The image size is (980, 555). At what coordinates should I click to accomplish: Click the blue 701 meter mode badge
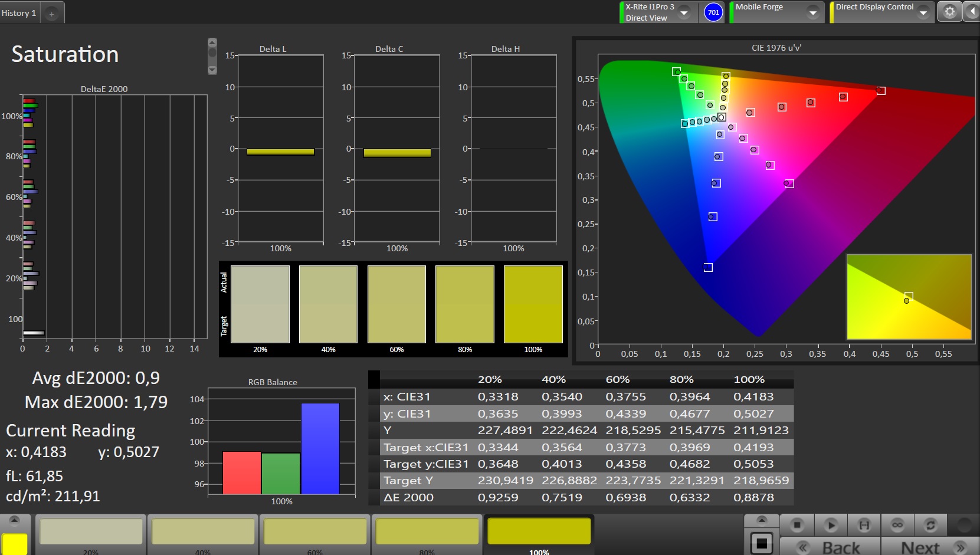[713, 12]
